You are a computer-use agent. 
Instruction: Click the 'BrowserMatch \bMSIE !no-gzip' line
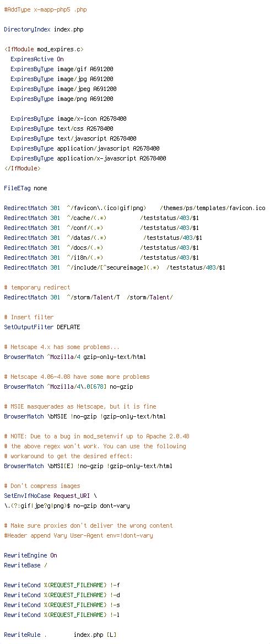[x=85, y=416]
